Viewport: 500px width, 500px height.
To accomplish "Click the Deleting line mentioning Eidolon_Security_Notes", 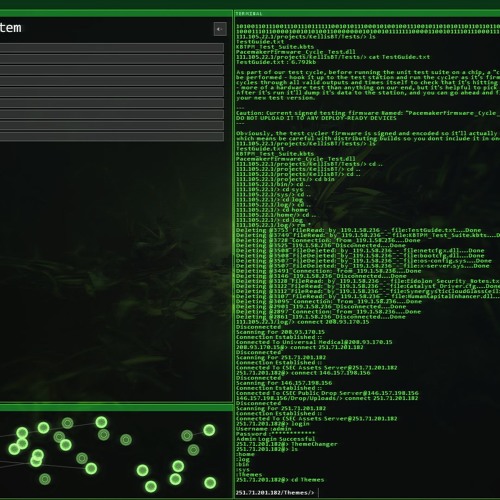I will pos(368,281).
